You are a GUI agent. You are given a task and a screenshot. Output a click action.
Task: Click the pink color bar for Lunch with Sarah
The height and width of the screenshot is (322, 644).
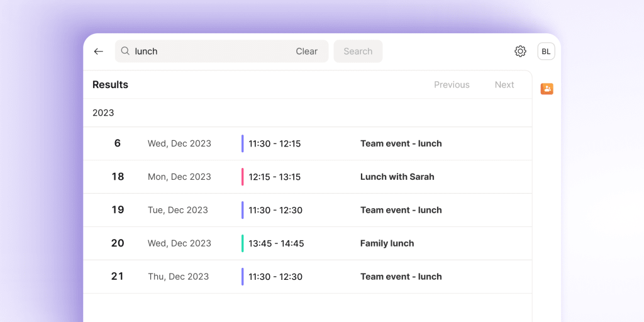click(x=242, y=177)
